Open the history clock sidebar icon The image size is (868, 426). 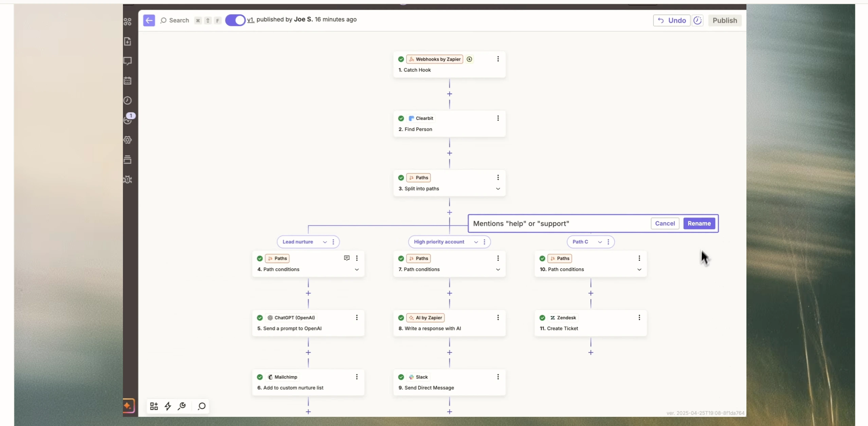tap(128, 101)
